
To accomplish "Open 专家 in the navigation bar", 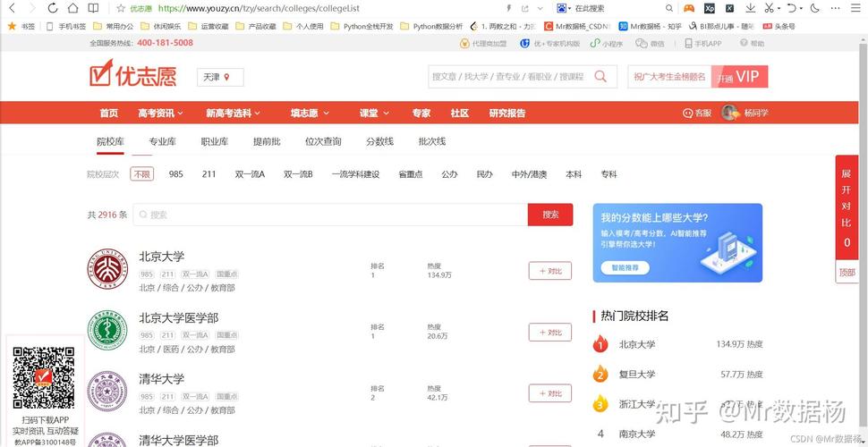I will click(421, 113).
